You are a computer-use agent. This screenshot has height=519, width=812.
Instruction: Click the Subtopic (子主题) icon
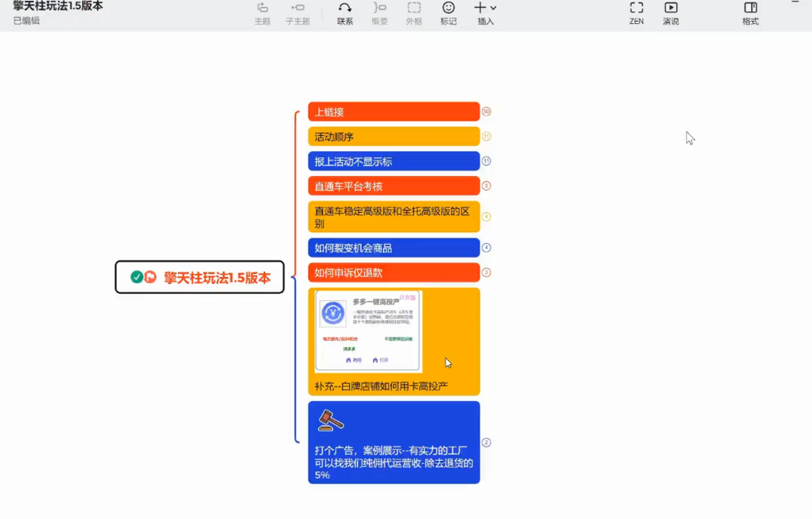(297, 14)
